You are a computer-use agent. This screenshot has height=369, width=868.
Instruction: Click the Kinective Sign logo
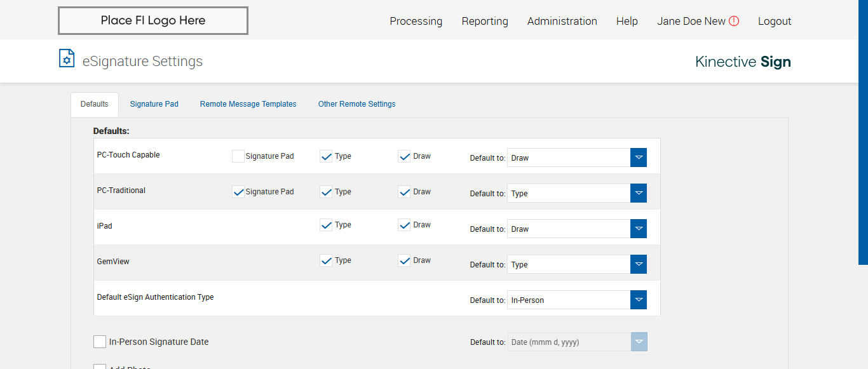pos(743,62)
